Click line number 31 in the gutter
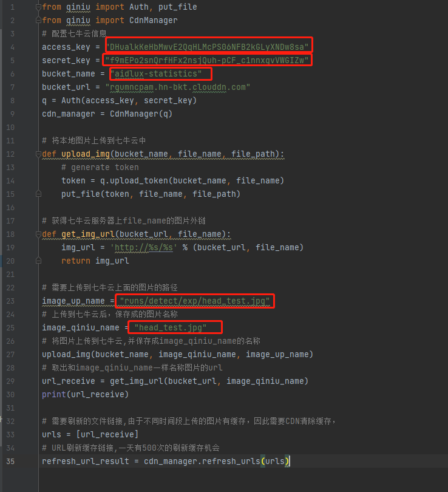The image size is (448, 492). pos(10,408)
